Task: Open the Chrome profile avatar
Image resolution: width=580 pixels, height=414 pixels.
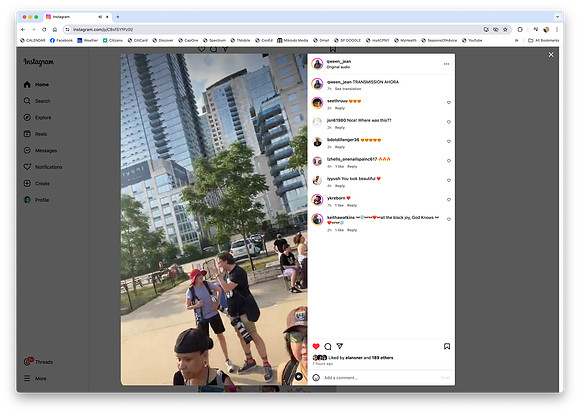Action: click(546, 29)
